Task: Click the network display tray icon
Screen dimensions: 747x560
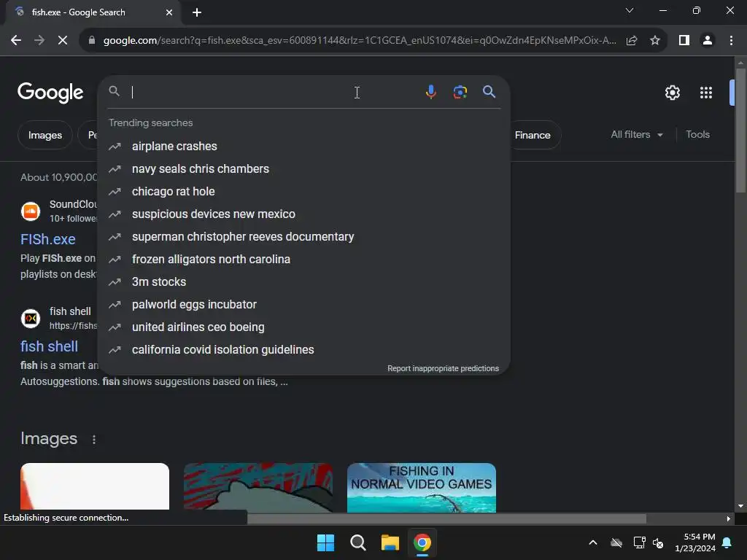Action: (x=639, y=542)
